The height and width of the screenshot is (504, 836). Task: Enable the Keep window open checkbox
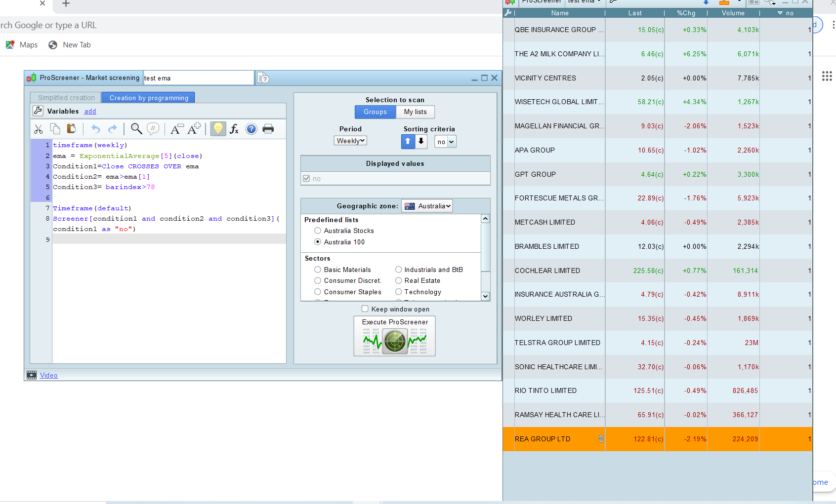coord(365,309)
